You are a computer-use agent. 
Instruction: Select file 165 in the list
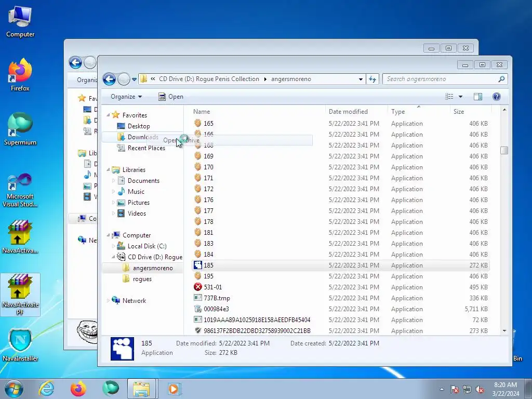click(x=341, y=124)
